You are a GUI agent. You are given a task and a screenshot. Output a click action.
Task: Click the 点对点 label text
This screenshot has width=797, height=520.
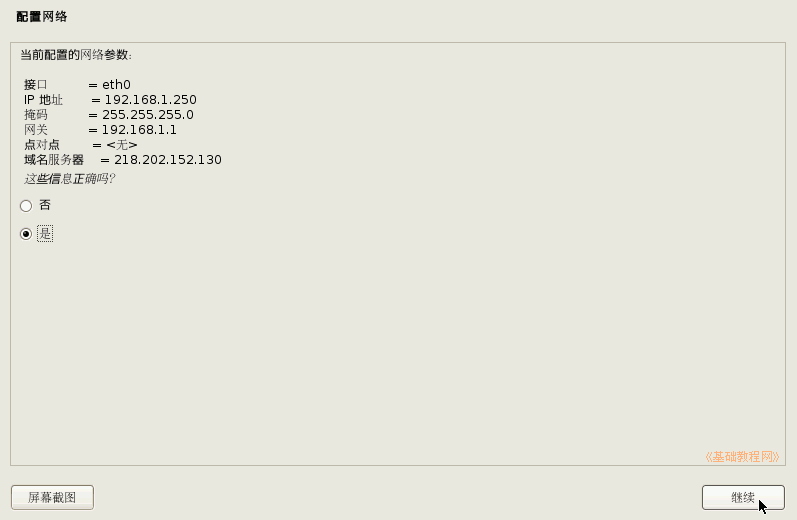(42, 145)
